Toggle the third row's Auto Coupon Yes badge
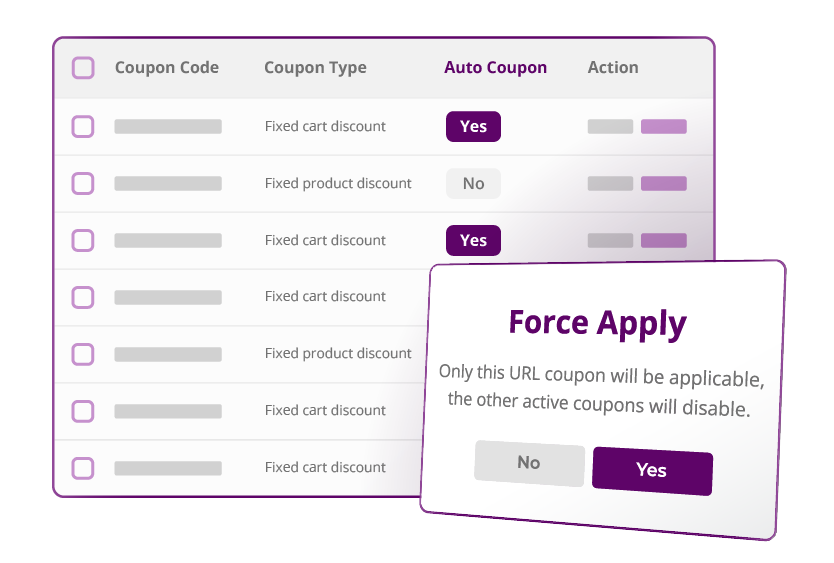 click(473, 240)
